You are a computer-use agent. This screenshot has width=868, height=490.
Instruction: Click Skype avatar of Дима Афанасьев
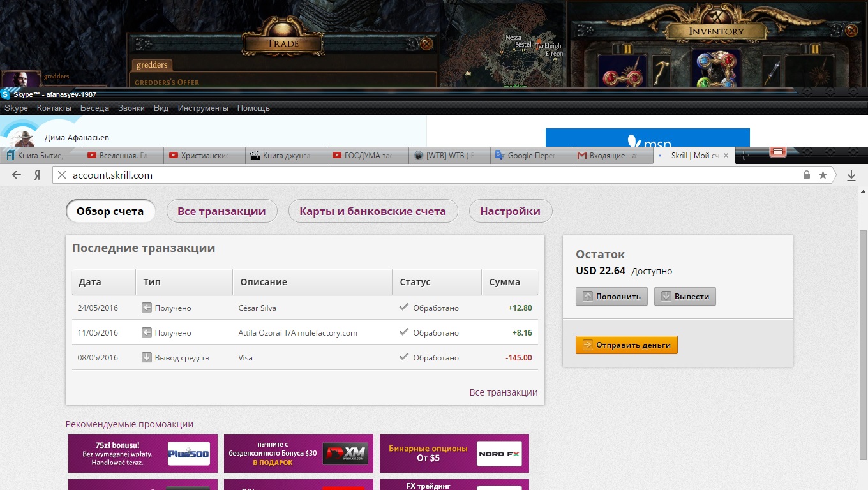point(24,136)
